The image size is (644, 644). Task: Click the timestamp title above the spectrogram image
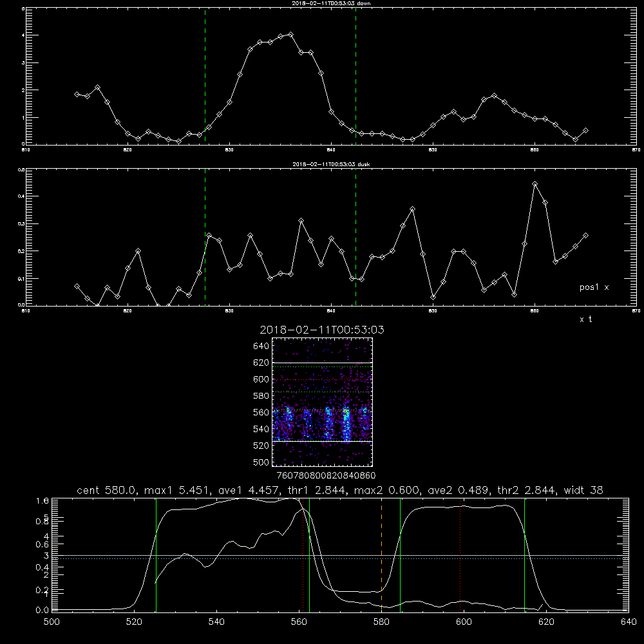point(322,330)
